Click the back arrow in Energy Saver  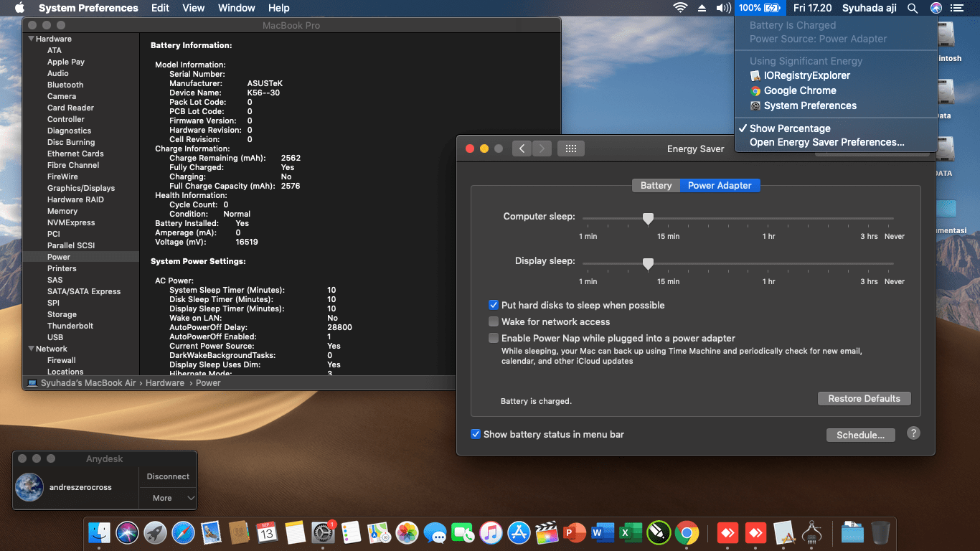pos(522,149)
